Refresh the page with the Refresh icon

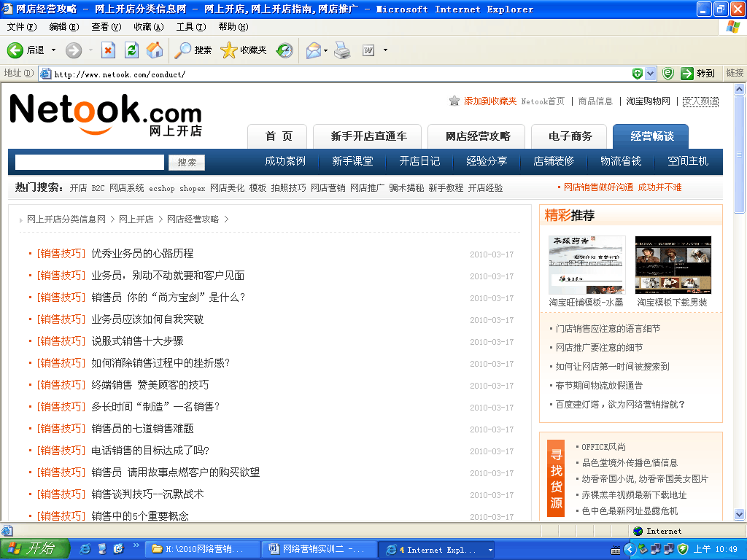(131, 50)
